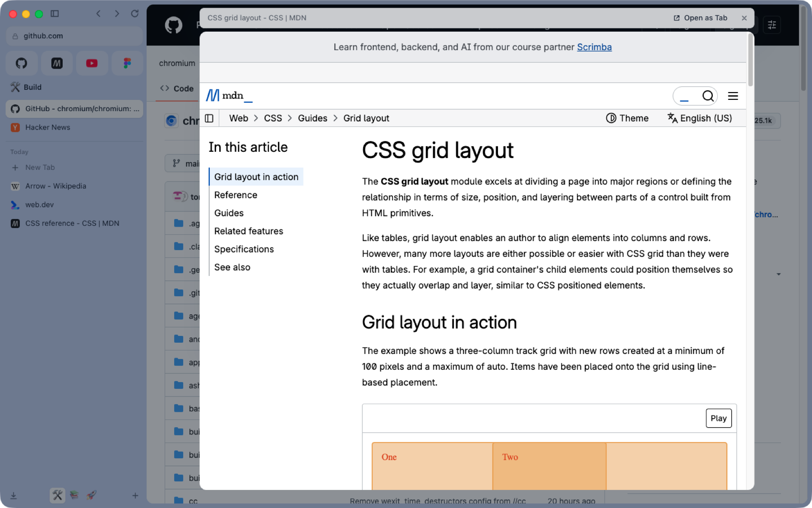Open the Guides breadcrumb link
This screenshot has height=508, width=812.
point(313,118)
